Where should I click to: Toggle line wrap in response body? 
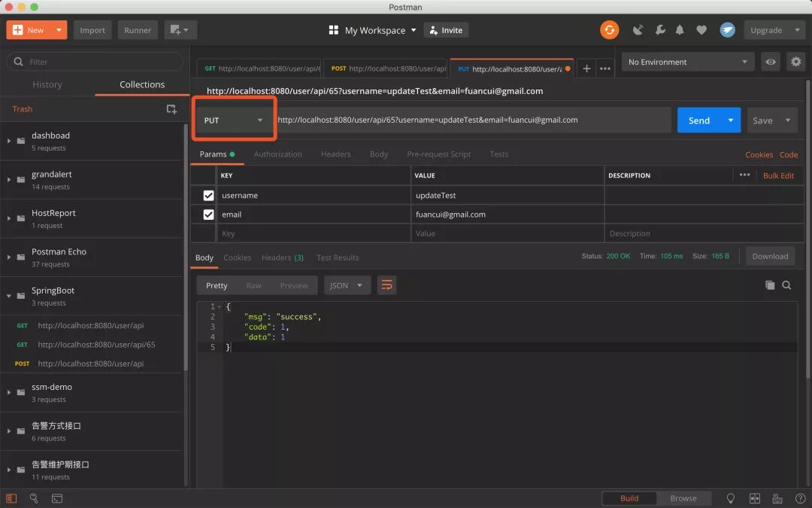(387, 285)
